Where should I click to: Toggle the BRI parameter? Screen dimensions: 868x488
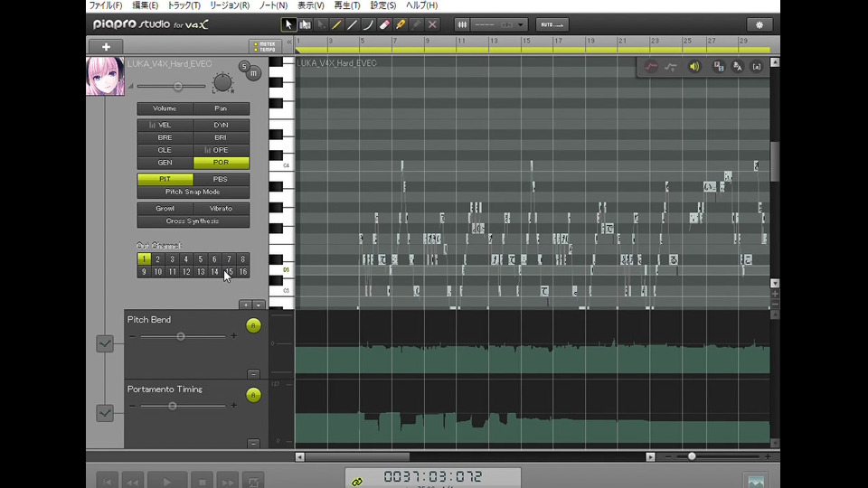pos(221,137)
